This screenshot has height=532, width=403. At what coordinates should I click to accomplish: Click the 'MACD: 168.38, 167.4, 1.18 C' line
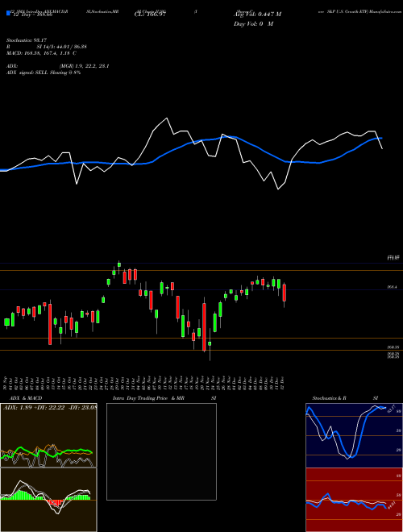point(41,53)
